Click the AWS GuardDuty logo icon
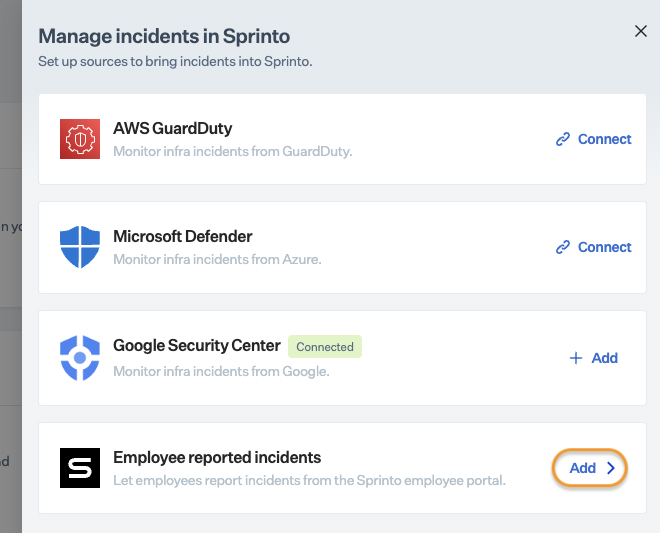This screenshot has width=660, height=533. tap(80, 139)
